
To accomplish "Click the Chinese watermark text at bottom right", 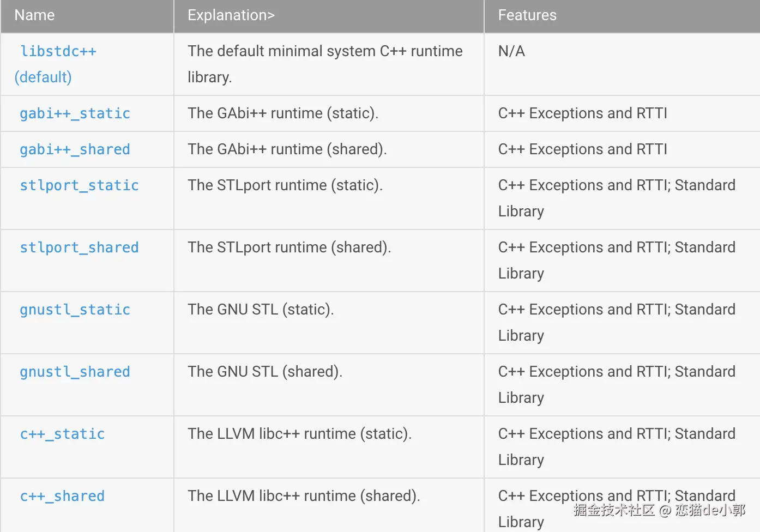I will tap(659, 510).
